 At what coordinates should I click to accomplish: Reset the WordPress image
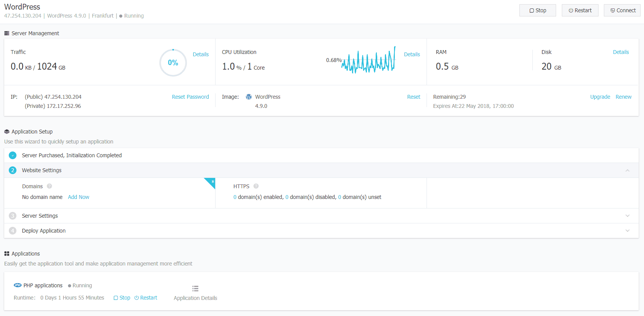point(414,97)
